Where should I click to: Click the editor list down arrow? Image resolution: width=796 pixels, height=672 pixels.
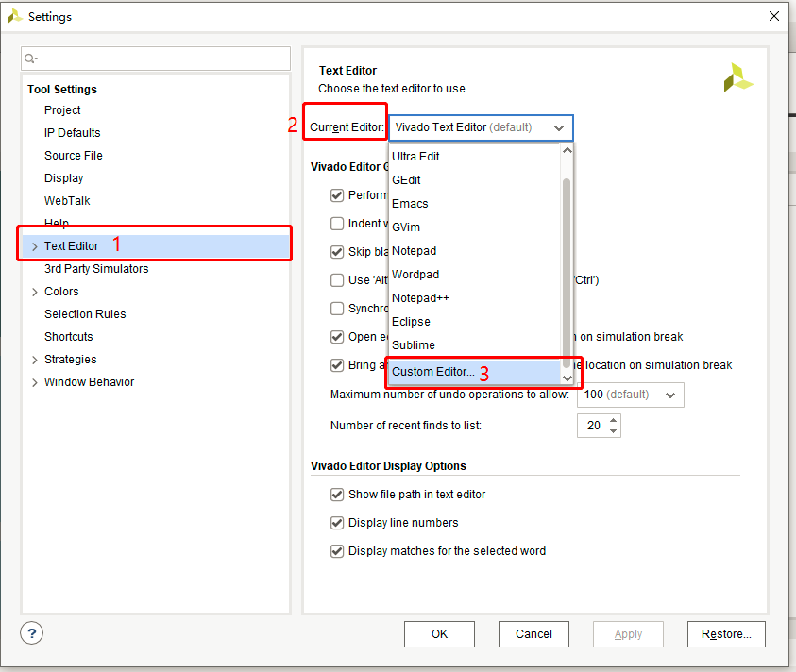pyautogui.click(x=567, y=378)
